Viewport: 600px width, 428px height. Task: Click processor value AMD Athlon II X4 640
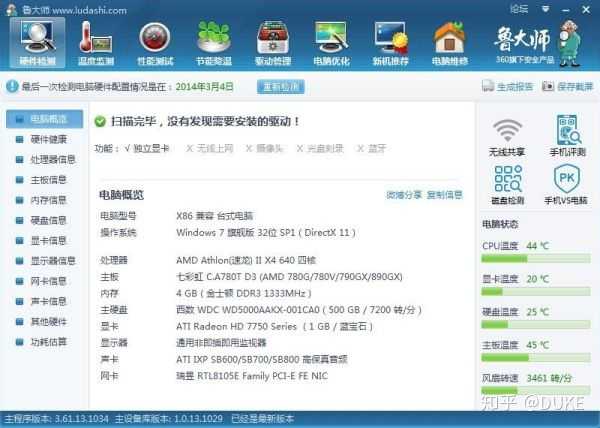click(x=246, y=260)
